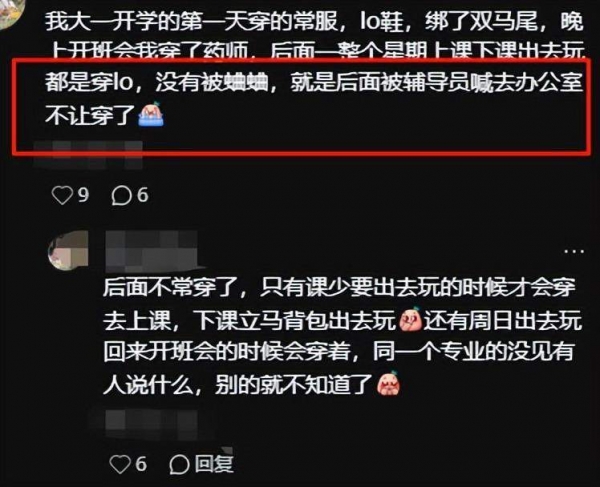
Task: Open replies on the comment with 6 replies
Action: pyautogui.click(x=121, y=196)
